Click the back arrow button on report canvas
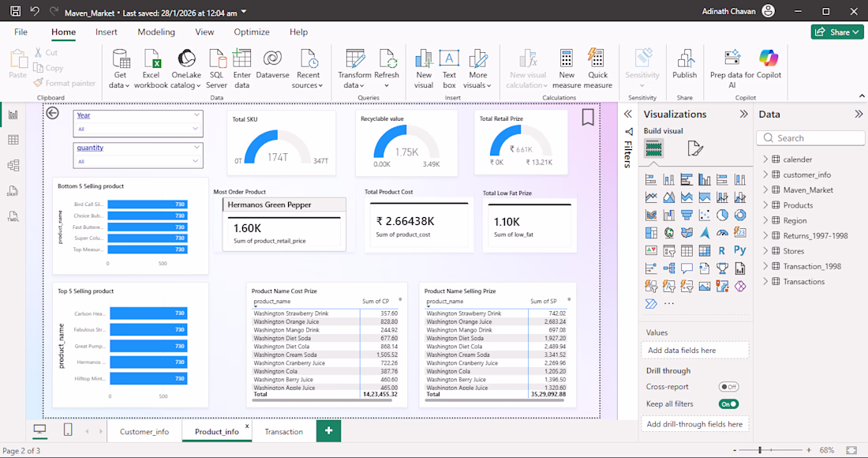 53,113
